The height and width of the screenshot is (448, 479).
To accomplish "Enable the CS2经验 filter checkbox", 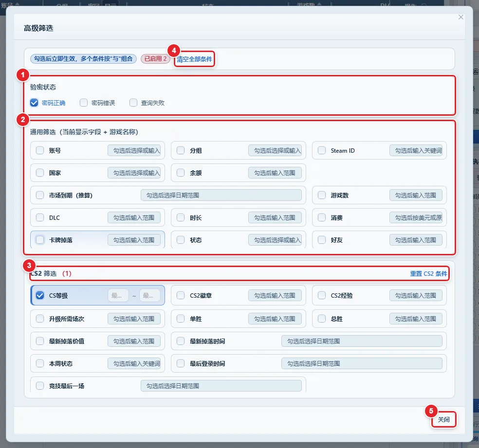I will coord(322,295).
